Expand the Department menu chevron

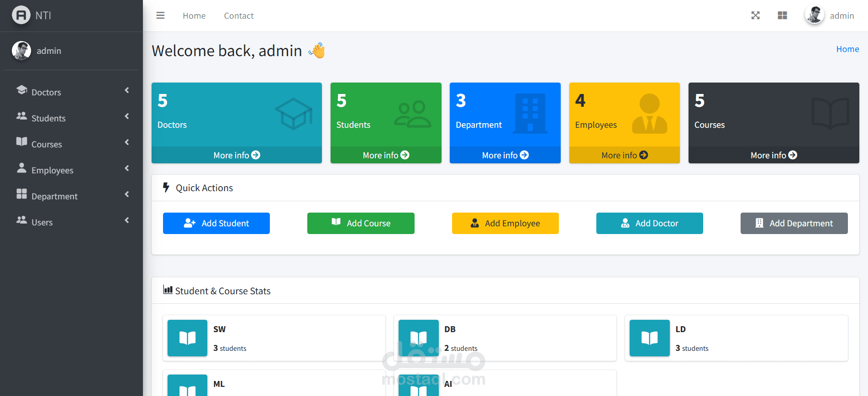127,194
